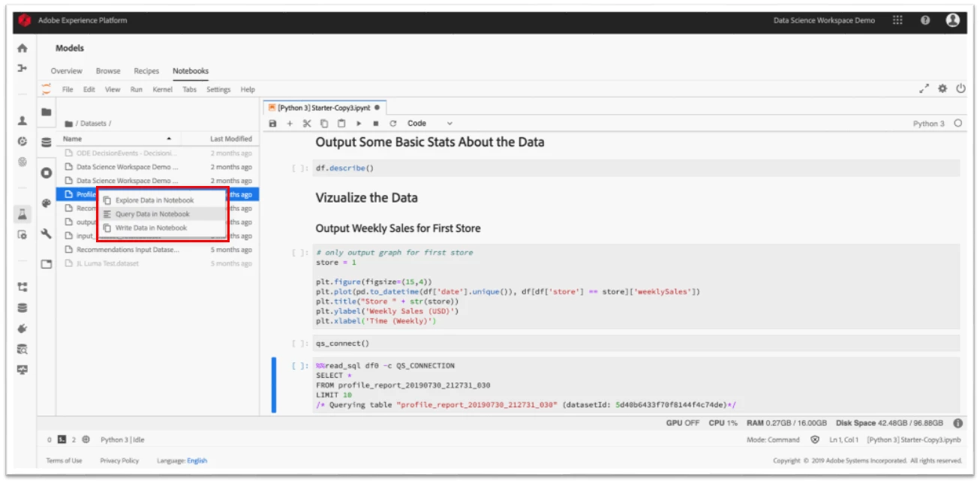Run the selected cell with the play icon
Screen dimensions: 980x483
359,124
